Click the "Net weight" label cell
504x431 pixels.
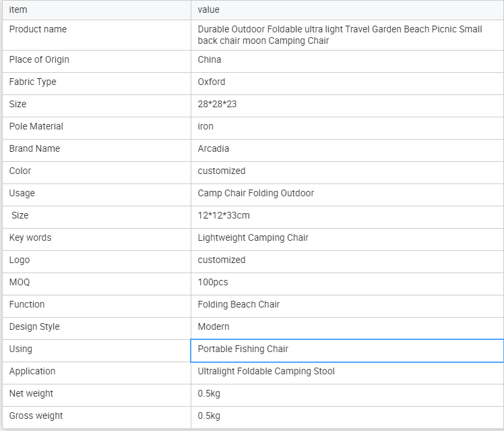[x=31, y=393]
